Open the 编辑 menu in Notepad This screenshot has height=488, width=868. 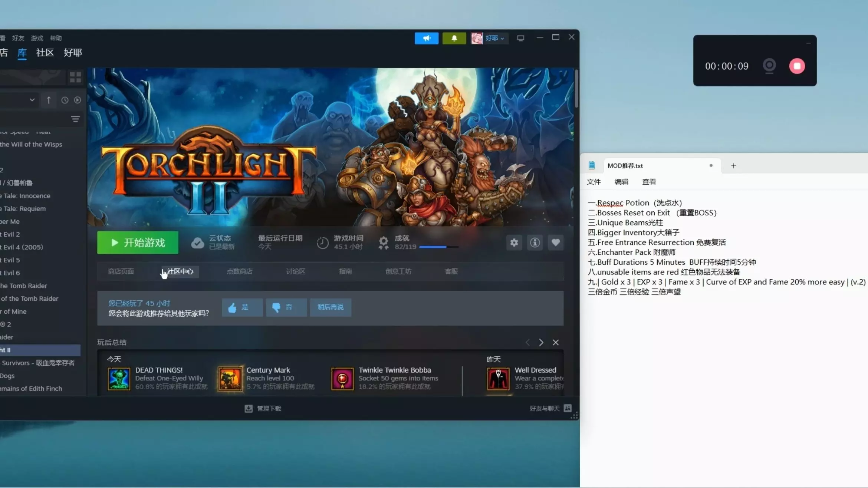click(x=621, y=182)
